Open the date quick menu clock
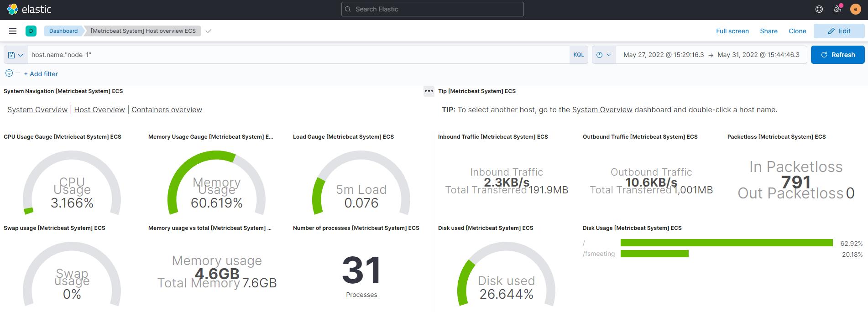Image resolution: width=868 pixels, height=312 pixels. pos(604,55)
